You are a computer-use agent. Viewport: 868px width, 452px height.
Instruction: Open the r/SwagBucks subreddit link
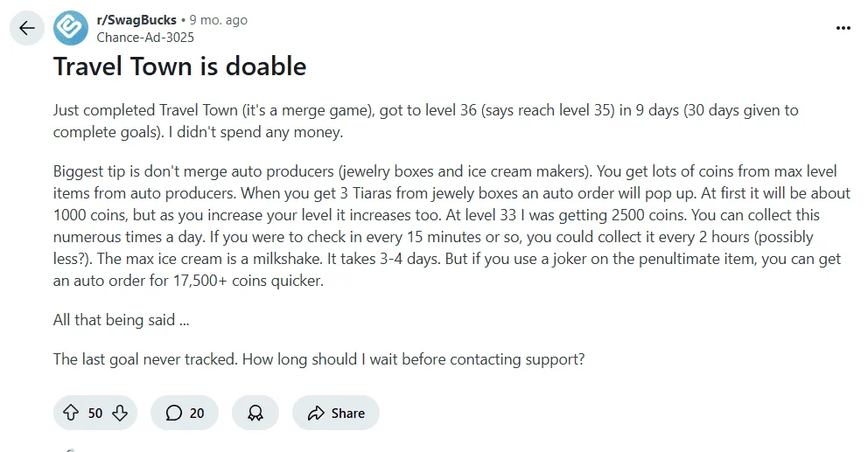[137, 19]
